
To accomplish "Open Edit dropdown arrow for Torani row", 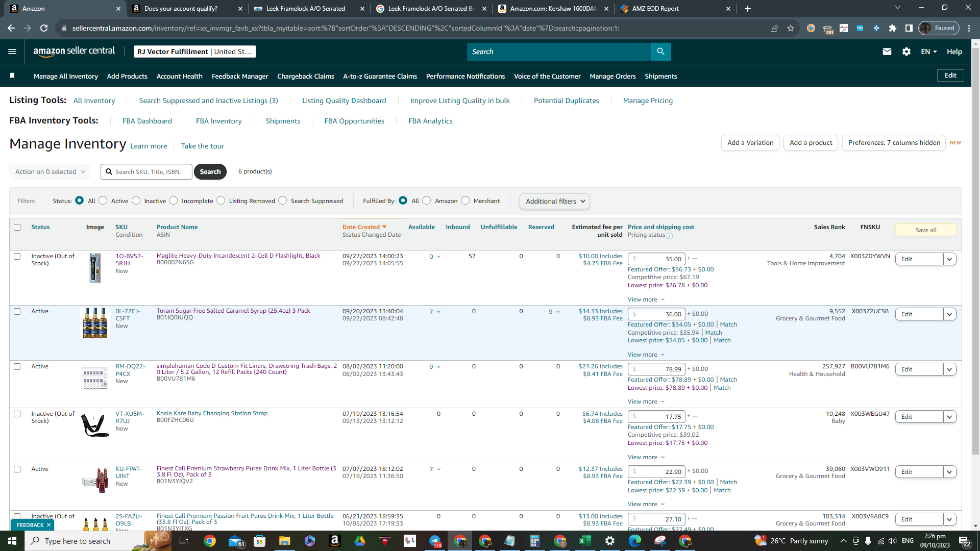I will [949, 314].
